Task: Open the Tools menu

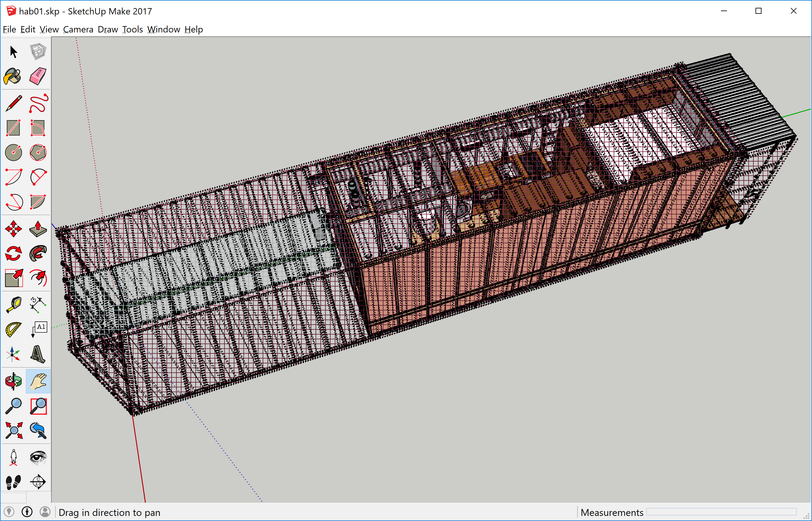Action: [133, 29]
